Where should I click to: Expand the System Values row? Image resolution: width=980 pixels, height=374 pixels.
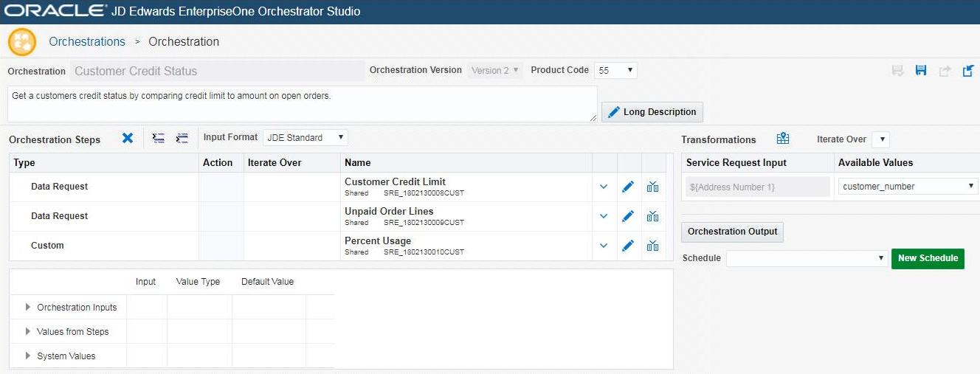coord(29,356)
